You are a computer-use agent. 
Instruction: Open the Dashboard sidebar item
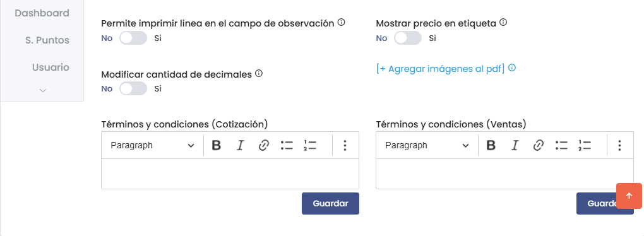pyautogui.click(x=42, y=13)
